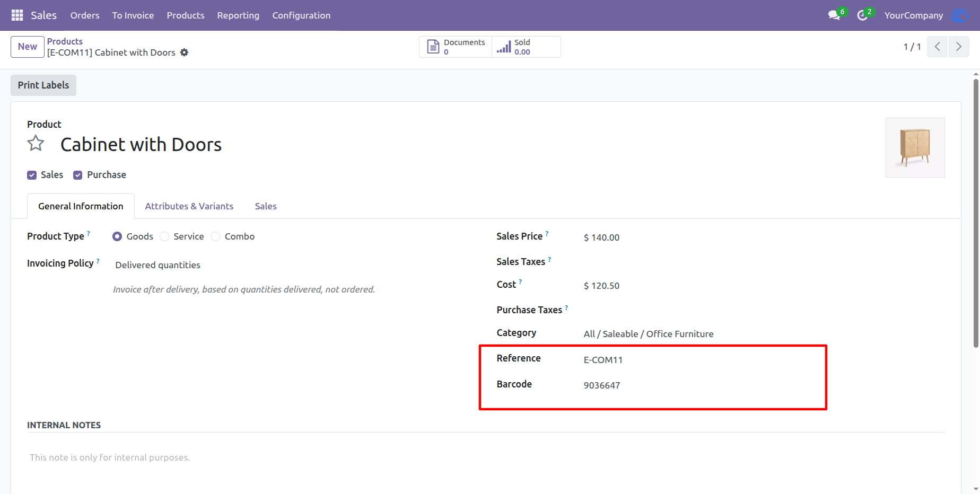Select the Combo product type
Image resolution: width=980 pixels, height=494 pixels.
[x=215, y=236]
